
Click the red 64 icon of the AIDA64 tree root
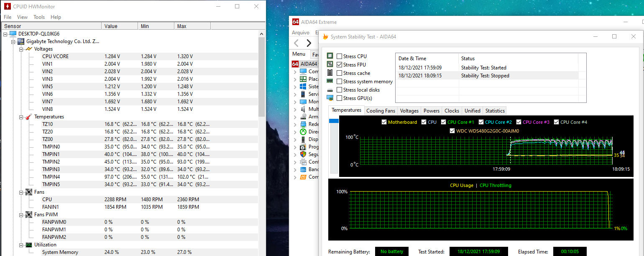295,64
